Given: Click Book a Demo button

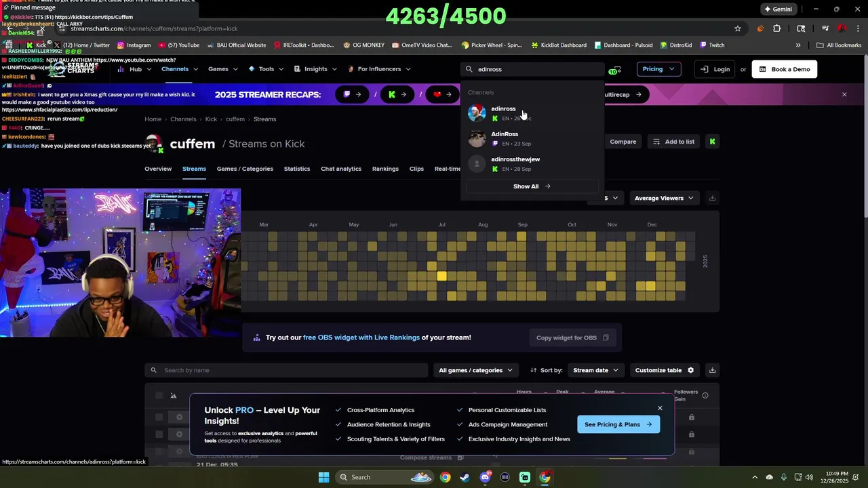Looking at the screenshot, I should (785, 69).
